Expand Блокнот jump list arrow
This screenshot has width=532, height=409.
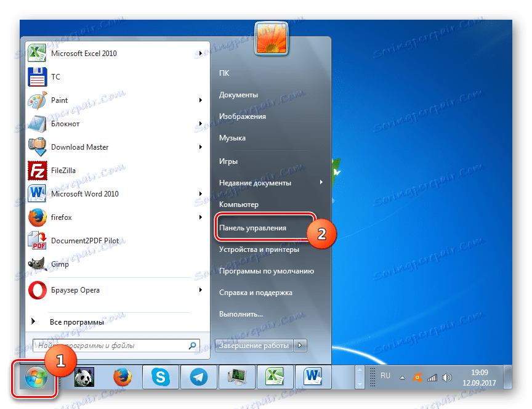[x=201, y=124]
